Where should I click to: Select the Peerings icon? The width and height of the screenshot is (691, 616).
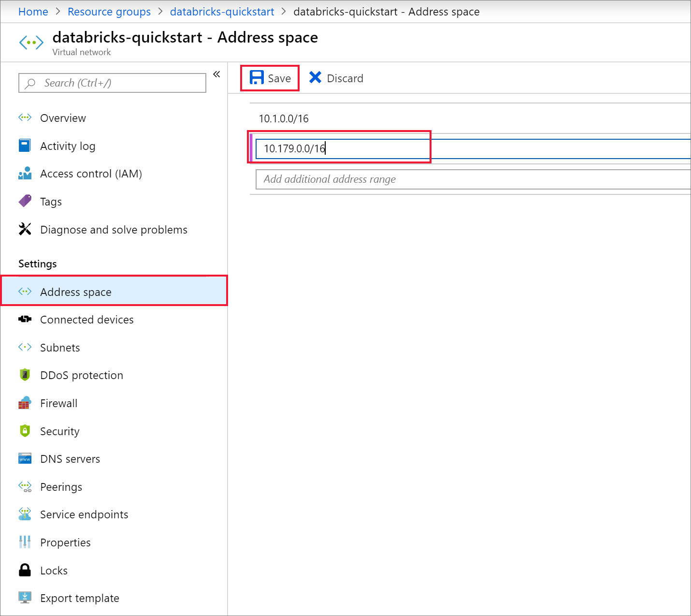coord(25,486)
